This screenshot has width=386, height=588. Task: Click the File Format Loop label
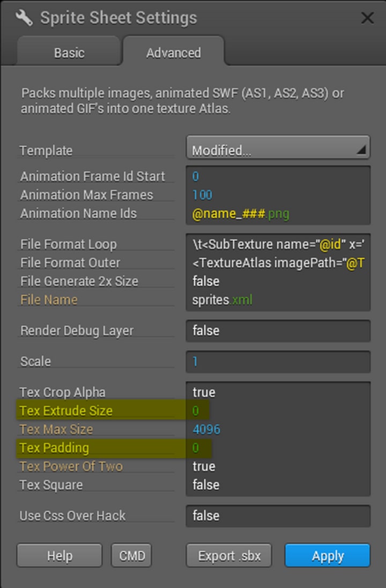pos(69,245)
